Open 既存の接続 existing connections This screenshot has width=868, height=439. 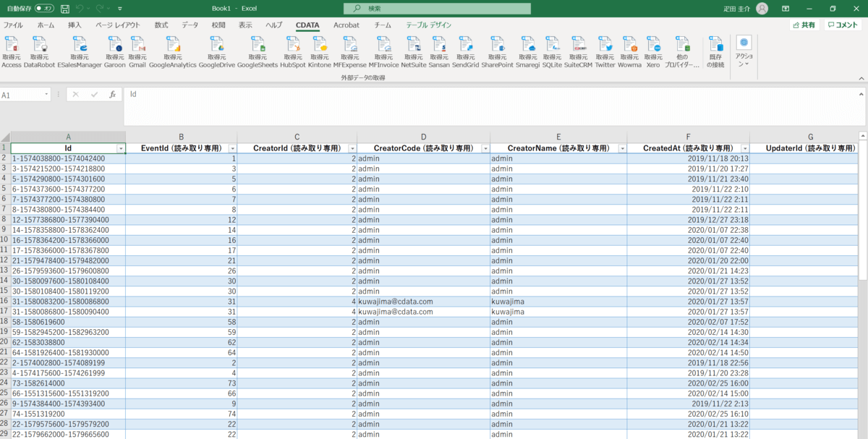click(716, 49)
